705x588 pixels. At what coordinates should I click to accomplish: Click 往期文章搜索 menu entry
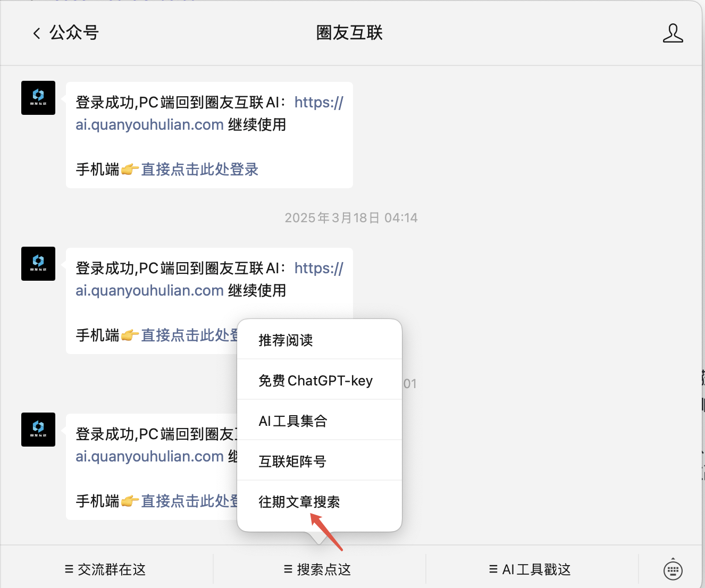(x=319, y=501)
